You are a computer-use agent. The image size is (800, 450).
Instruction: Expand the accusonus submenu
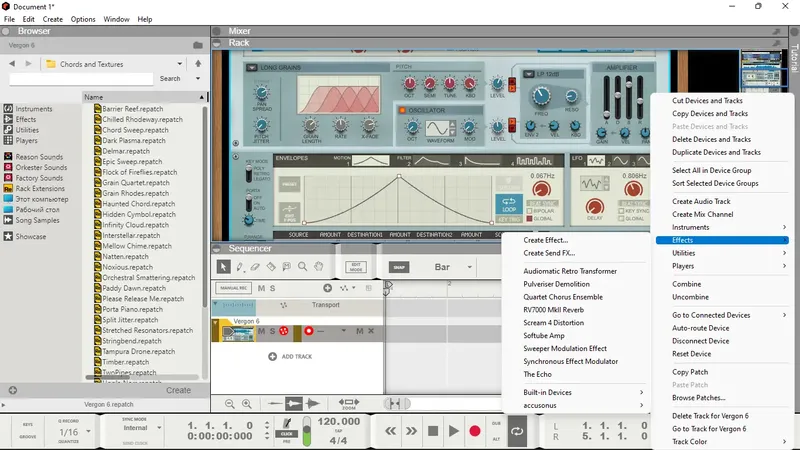[583, 405]
